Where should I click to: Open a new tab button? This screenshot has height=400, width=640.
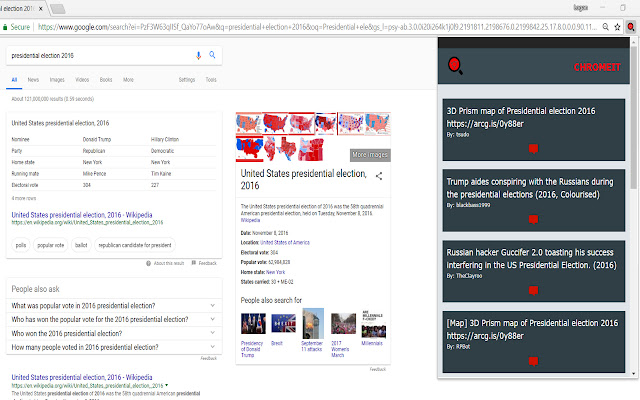point(58,9)
